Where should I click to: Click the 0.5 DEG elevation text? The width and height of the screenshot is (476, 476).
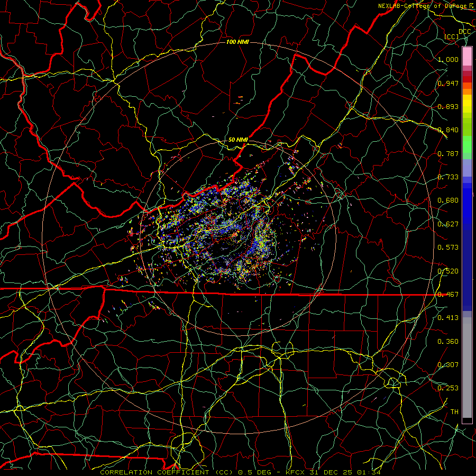254,472
